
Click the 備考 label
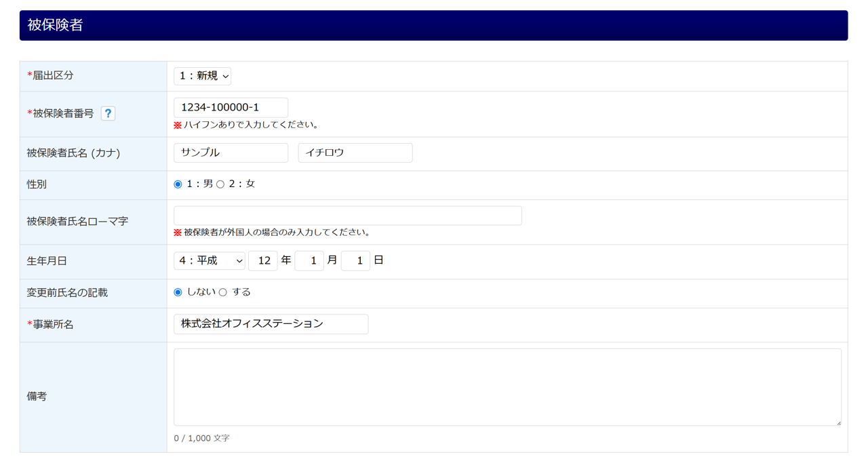pyautogui.click(x=37, y=397)
